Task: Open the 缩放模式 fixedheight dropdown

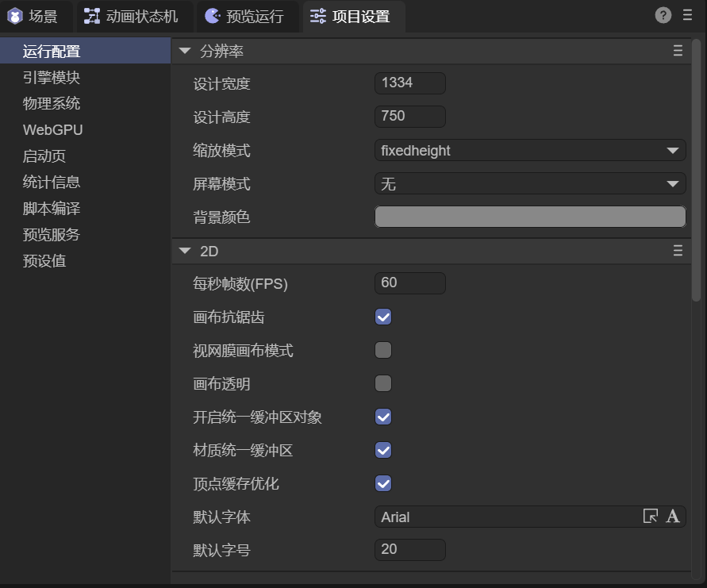Action: click(529, 150)
